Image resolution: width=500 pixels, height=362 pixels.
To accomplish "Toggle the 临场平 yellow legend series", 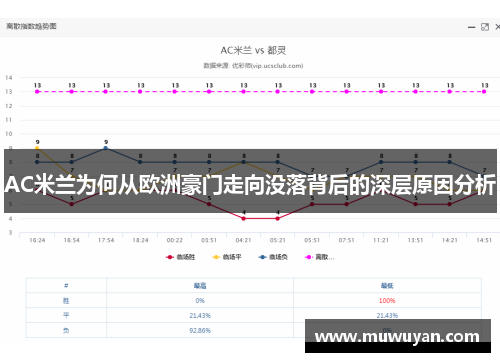I will click(227, 257).
